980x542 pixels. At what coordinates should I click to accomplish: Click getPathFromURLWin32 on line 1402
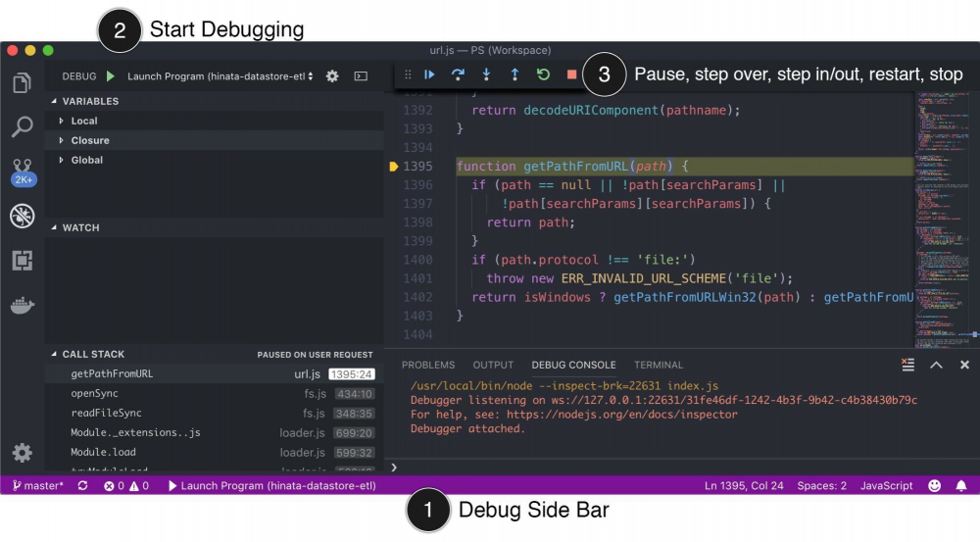[684, 297]
